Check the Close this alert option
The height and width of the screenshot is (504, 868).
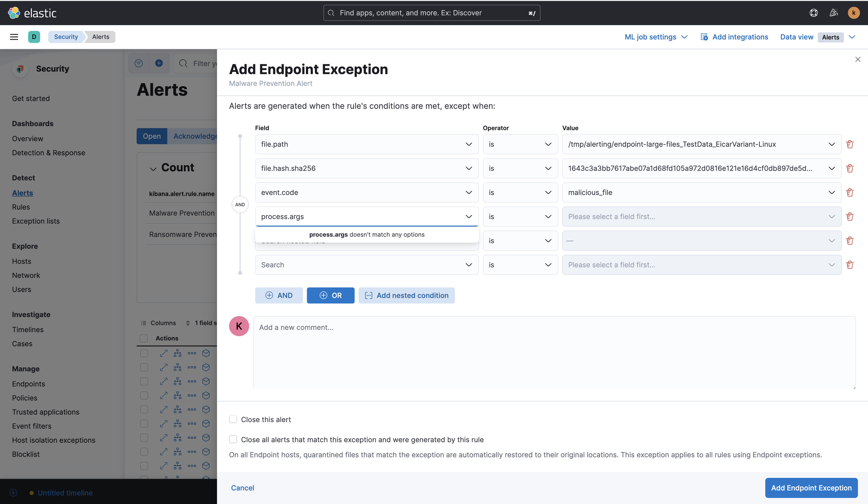coord(233,419)
